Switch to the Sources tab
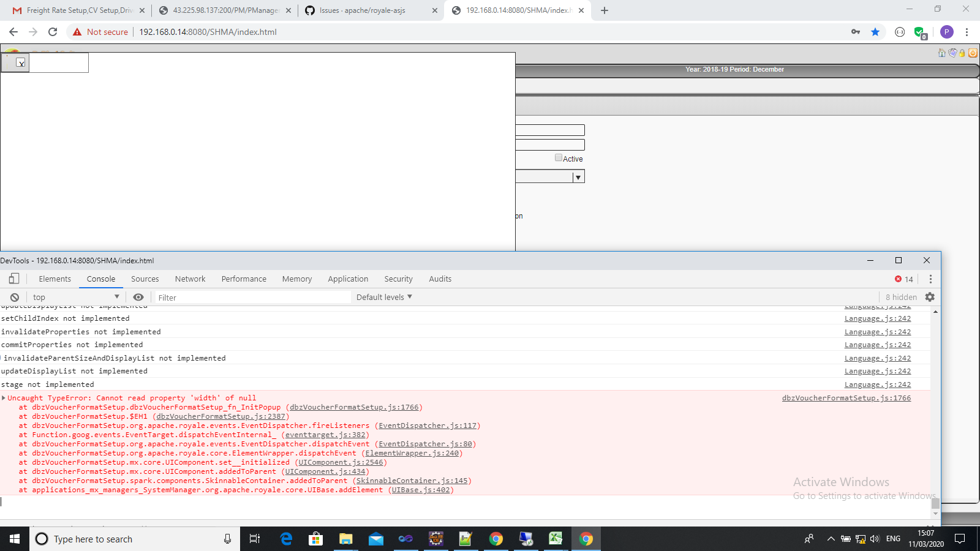The height and width of the screenshot is (551, 980). click(145, 279)
